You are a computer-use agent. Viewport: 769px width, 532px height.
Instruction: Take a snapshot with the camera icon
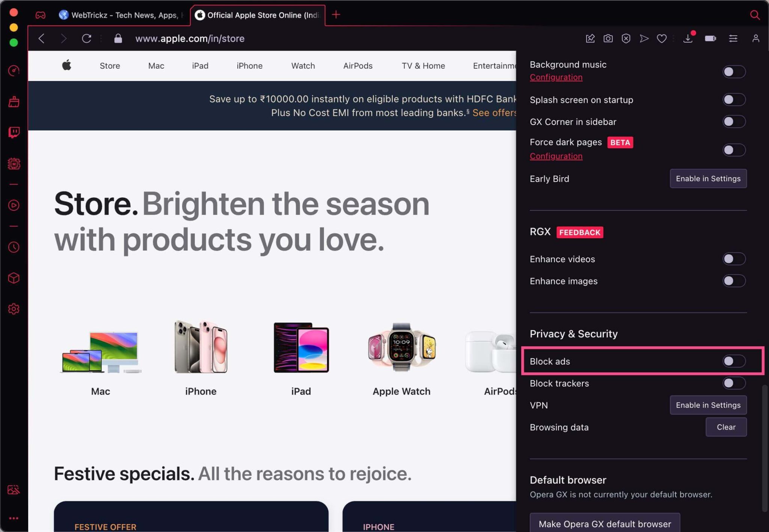point(608,38)
